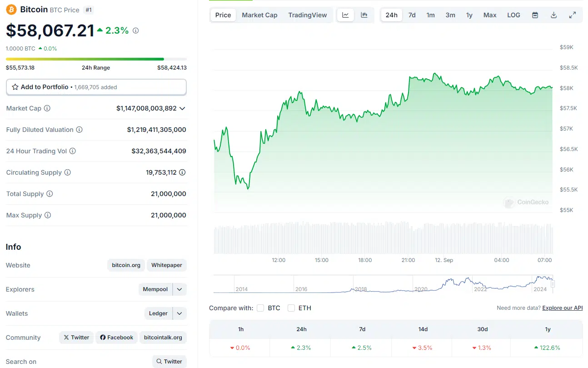Click Add to Portfolio button
The height and width of the screenshot is (368, 588).
coord(96,87)
